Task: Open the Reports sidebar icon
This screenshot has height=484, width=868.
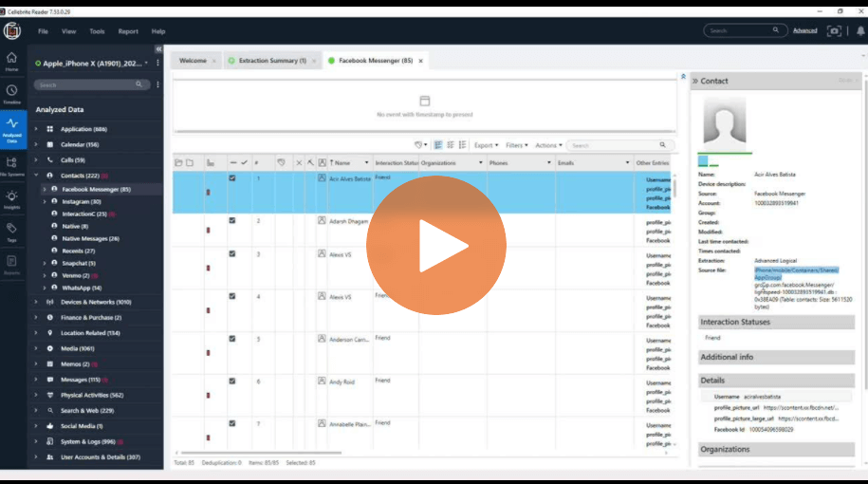Action: coord(11,265)
